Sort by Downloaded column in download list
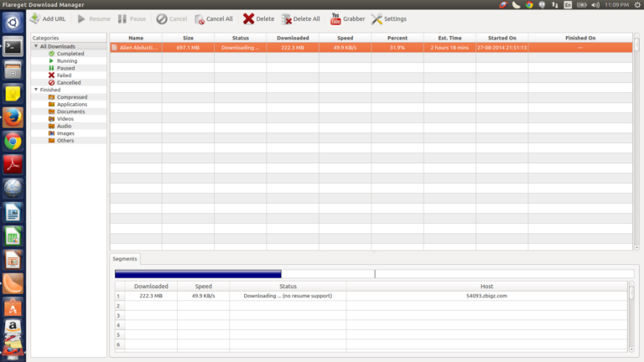 (x=293, y=38)
